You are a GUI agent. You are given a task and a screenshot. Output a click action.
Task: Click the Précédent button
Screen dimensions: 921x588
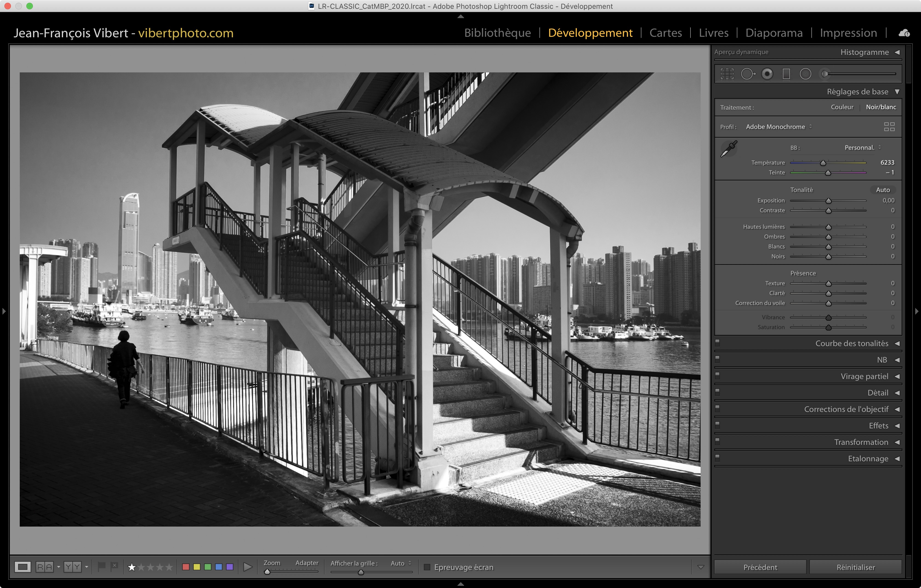coord(760,567)
